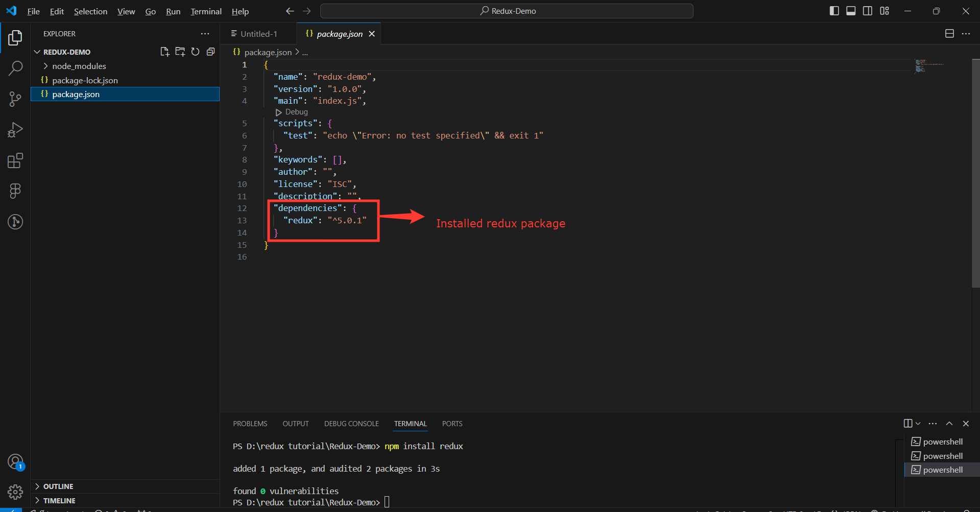Maximize the terminal panel size
The width and height of the screenshot is (980, 512).
[949, 423]
